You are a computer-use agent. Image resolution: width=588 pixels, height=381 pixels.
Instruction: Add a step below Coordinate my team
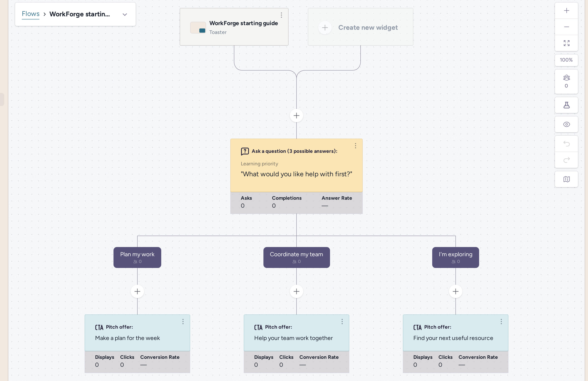[296, 291]
